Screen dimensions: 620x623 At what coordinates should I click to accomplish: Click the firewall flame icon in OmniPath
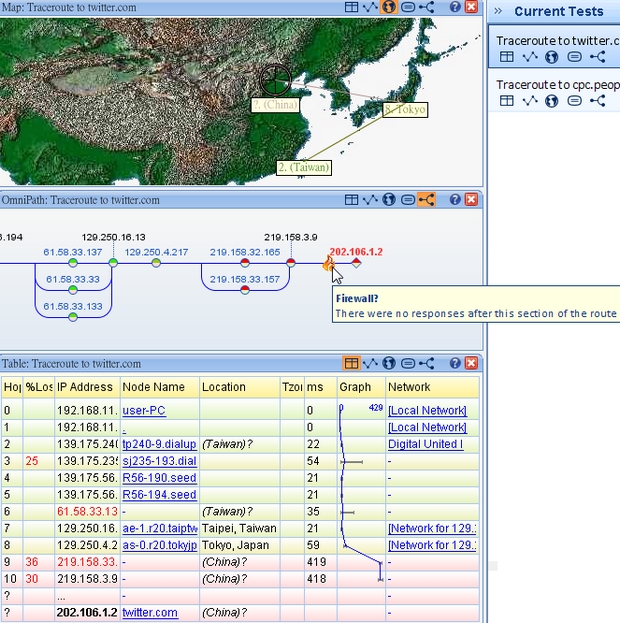(x=328, y=263)
